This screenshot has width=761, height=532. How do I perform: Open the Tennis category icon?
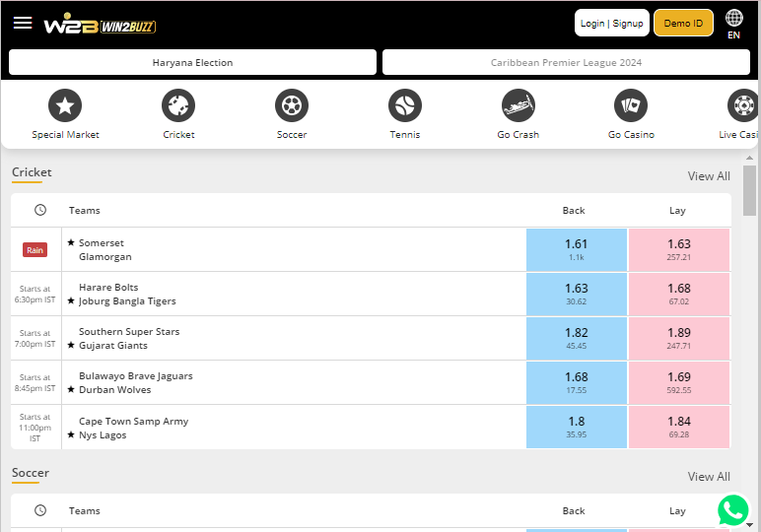pos(405,105)
